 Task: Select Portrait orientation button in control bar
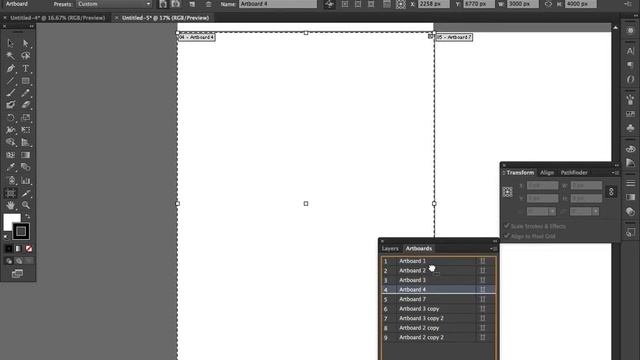tap(163, 4)
